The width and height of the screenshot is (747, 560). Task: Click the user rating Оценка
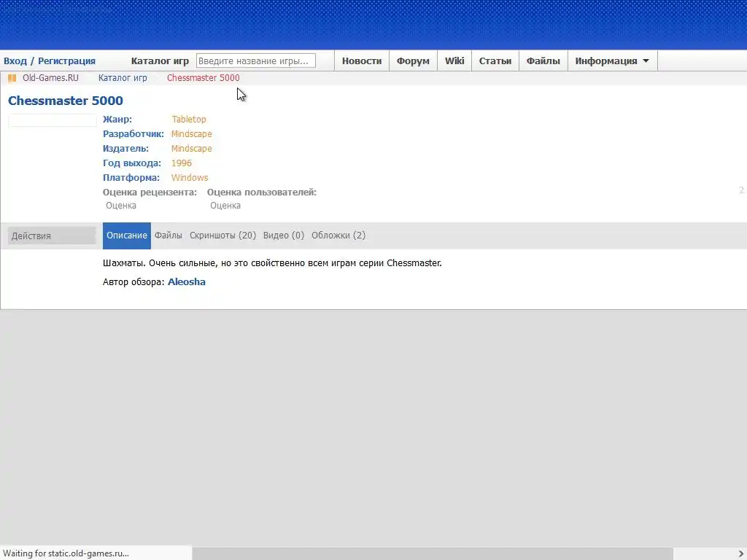225,206
